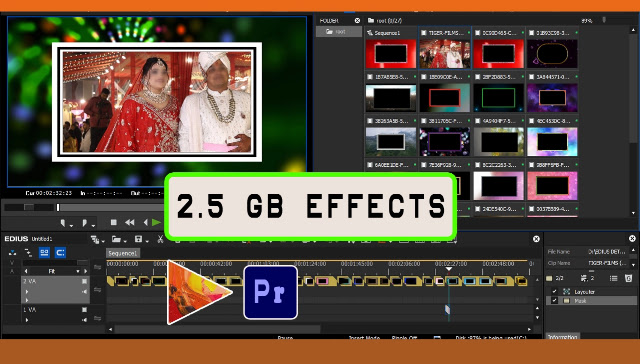
Task: Select the TIGER-FILMS wedding clip thumbnail
Action: 444,53
